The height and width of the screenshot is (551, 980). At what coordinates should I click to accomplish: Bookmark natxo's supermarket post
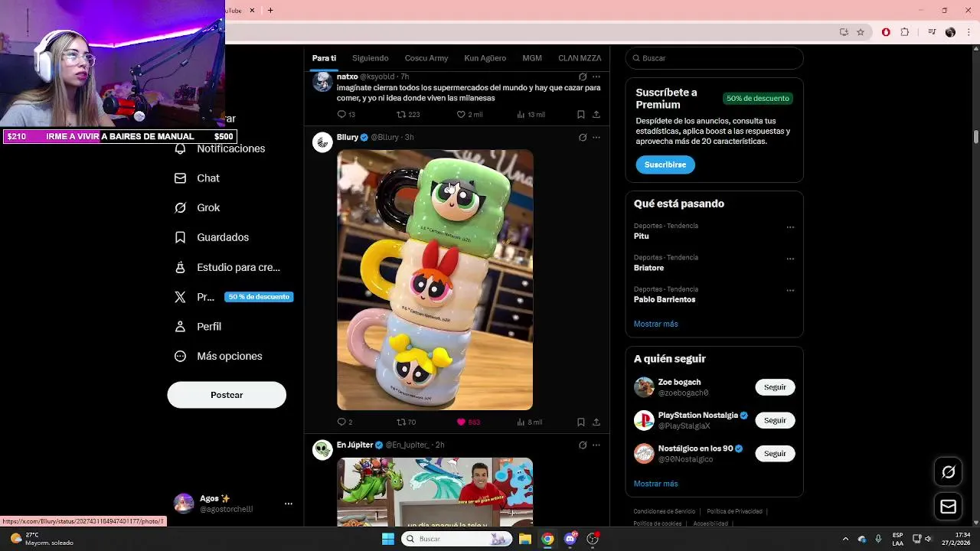[581, 114]
